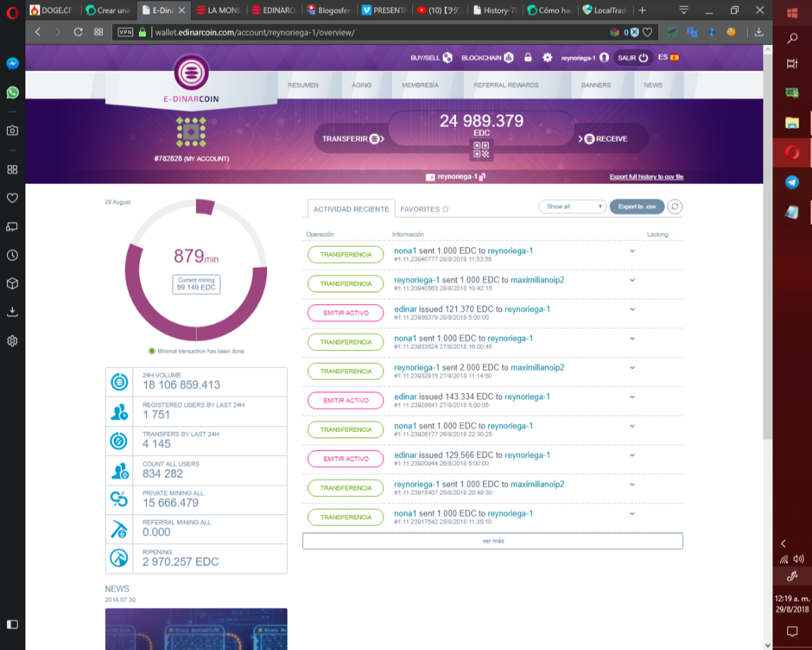Open the news thumbnail image

pos(196,629)
